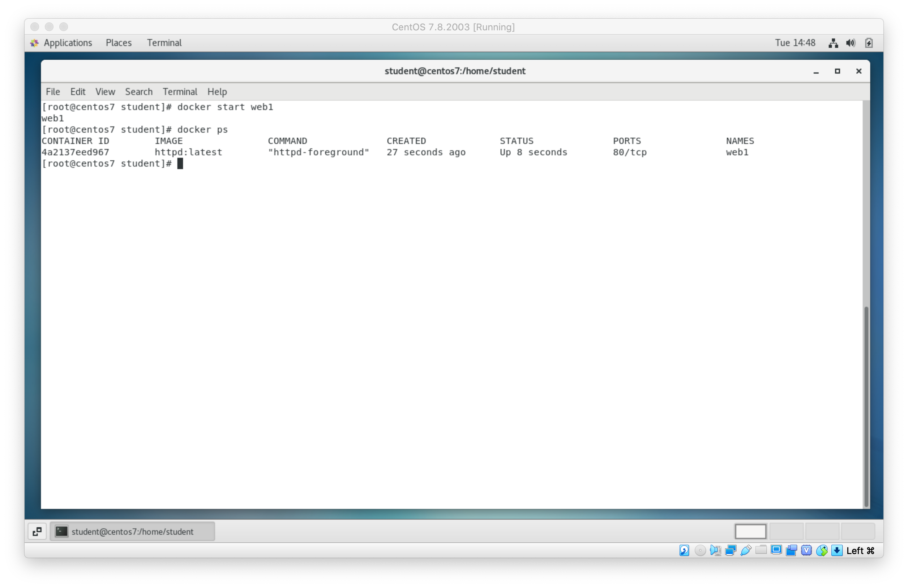Click the student@centos7 taskbar window button
908x588 pixels.
(x=132, y=531)
